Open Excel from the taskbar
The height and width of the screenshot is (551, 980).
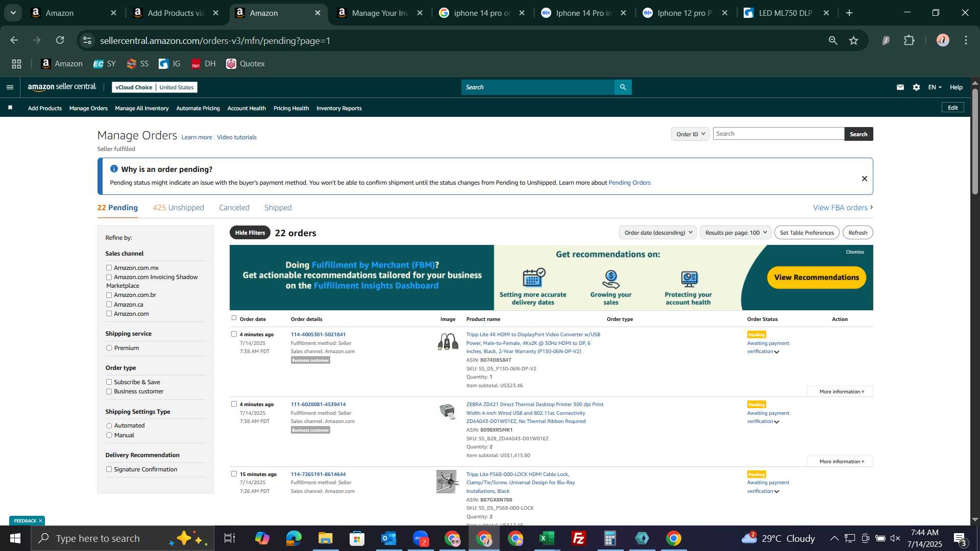(547, 538)
